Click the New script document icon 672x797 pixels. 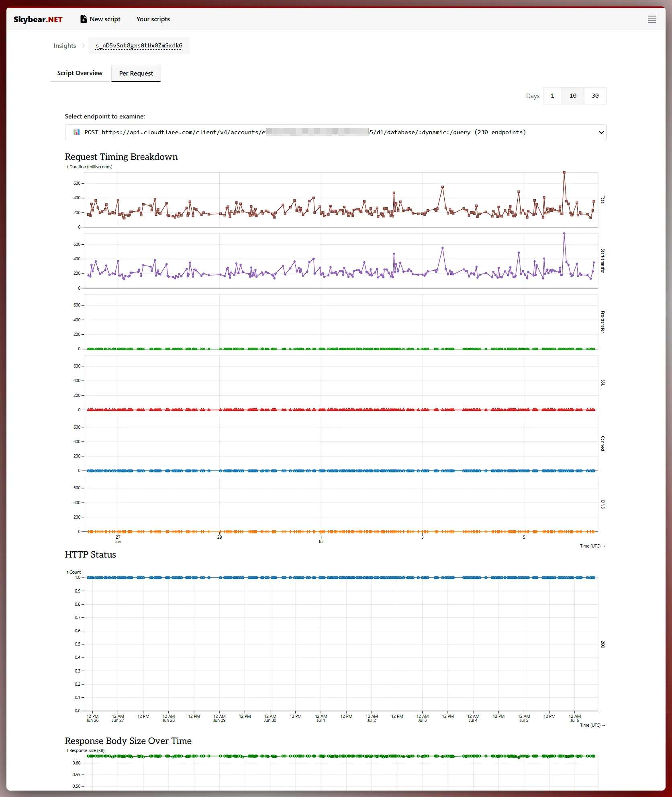(83, 18)
